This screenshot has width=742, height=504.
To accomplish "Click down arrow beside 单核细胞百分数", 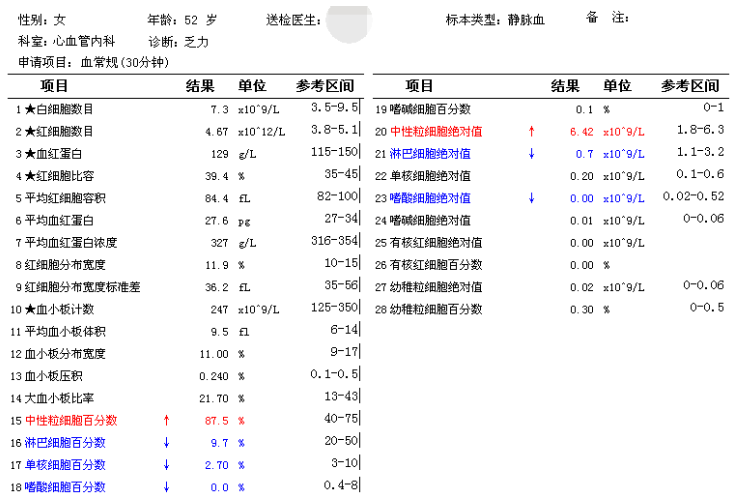I will click(x=166, y=464).
